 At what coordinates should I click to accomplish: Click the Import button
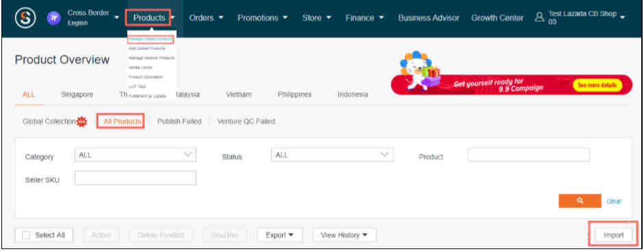(614, 235)
